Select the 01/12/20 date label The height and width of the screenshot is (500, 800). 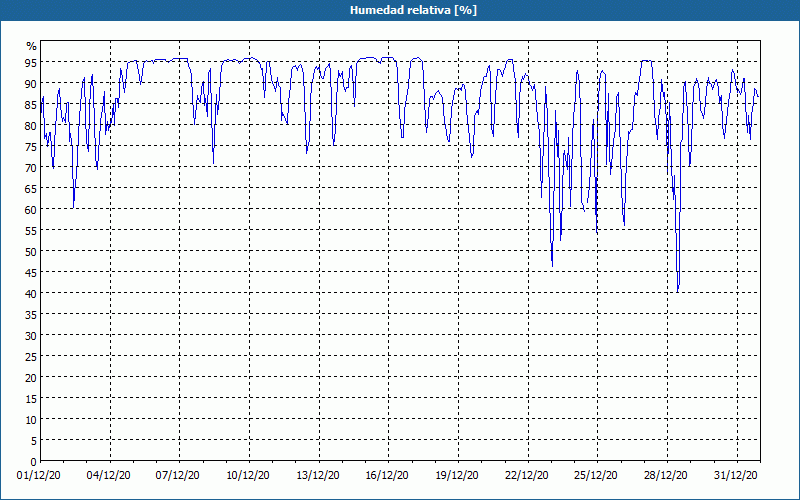click(39, 476)
